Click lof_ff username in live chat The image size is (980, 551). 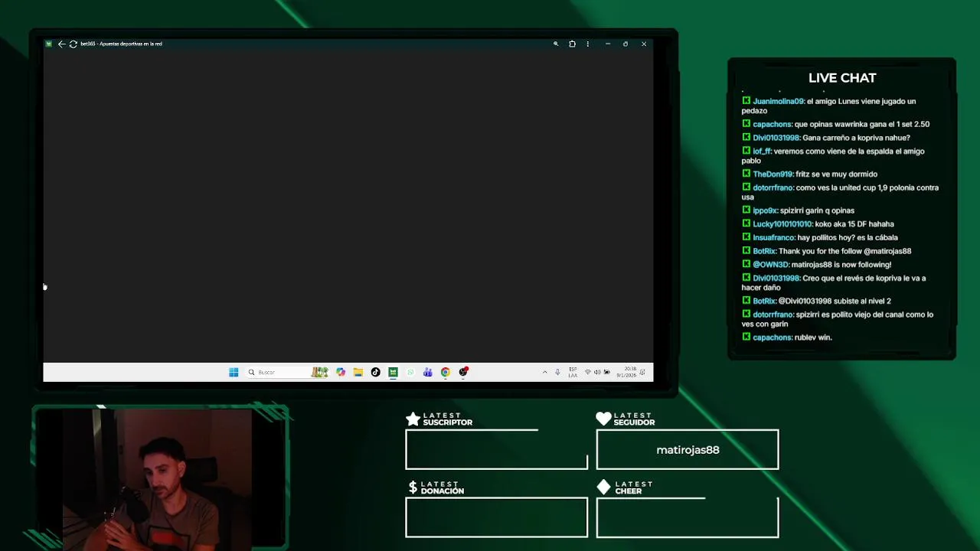(x=762, y=152)
